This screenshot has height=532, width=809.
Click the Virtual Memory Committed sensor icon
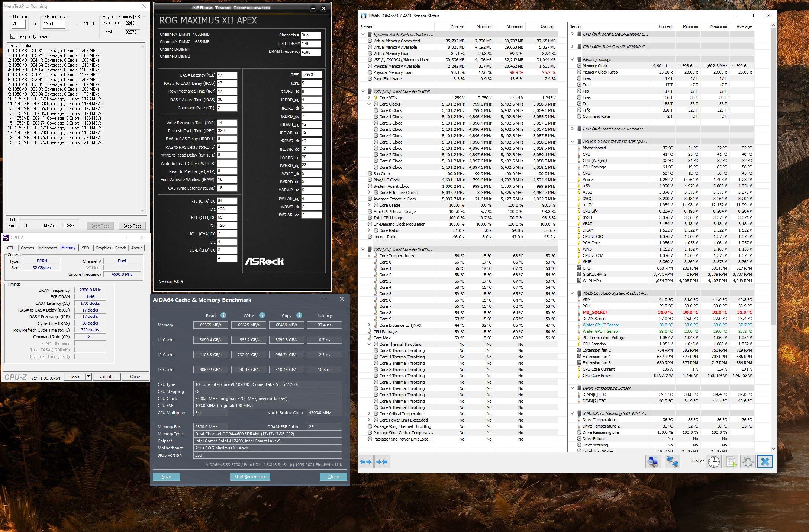pyautogui.click(x=370, y=41)
